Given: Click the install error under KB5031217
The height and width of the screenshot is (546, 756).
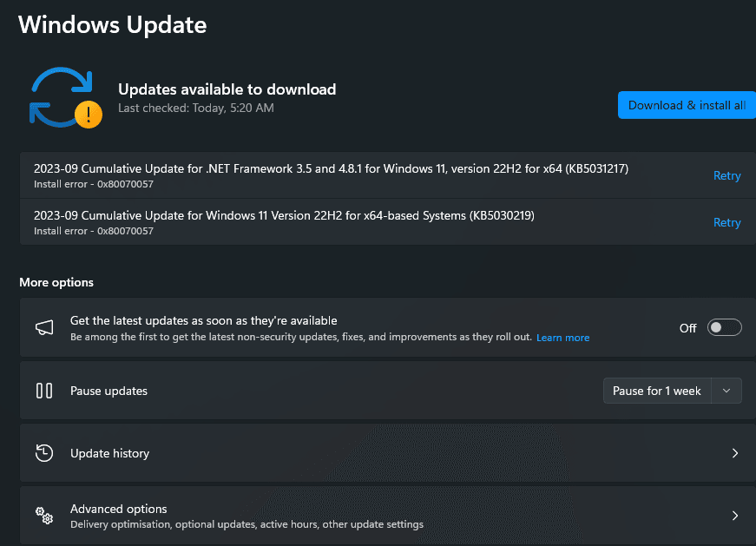Looking at the screenshot, I should (94, 184).
